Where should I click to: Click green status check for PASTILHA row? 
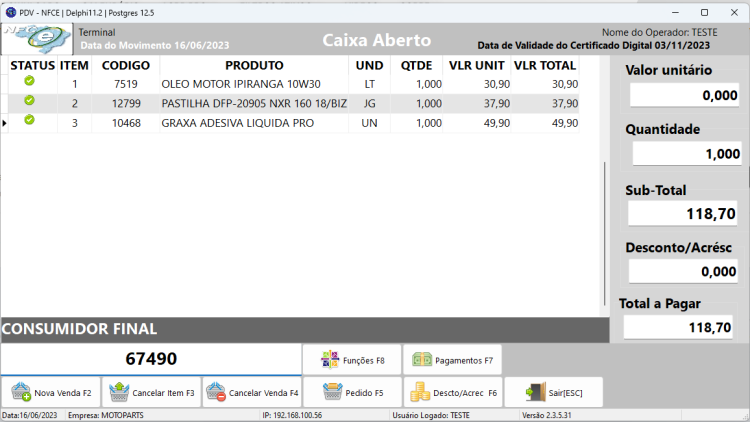29,100
